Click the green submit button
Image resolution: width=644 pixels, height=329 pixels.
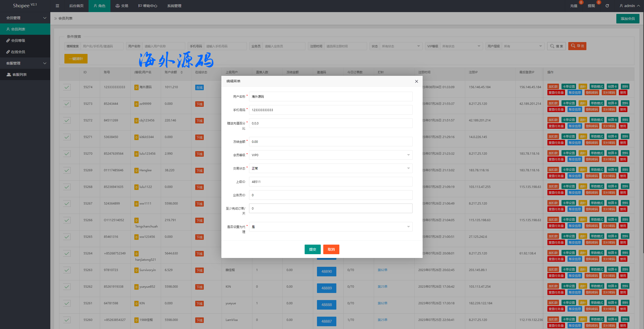[x=312, y=249]
